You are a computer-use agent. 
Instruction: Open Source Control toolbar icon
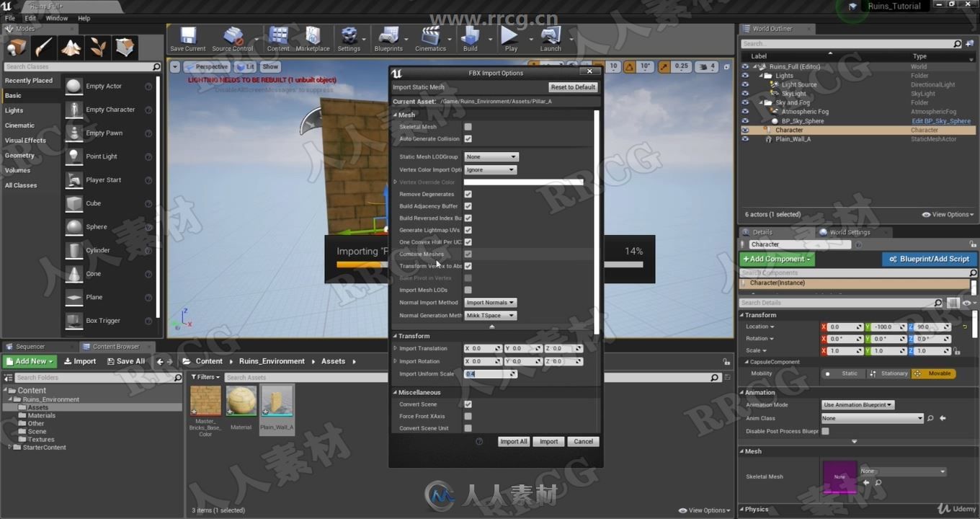232,39
